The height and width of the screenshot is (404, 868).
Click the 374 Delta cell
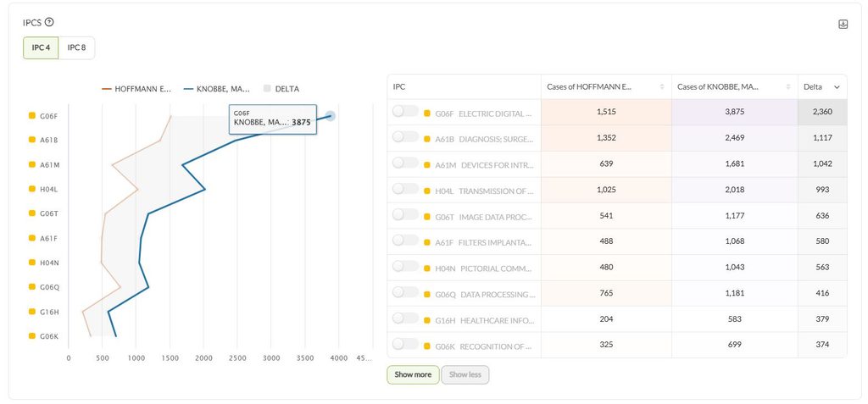click(x=822, y=344)
